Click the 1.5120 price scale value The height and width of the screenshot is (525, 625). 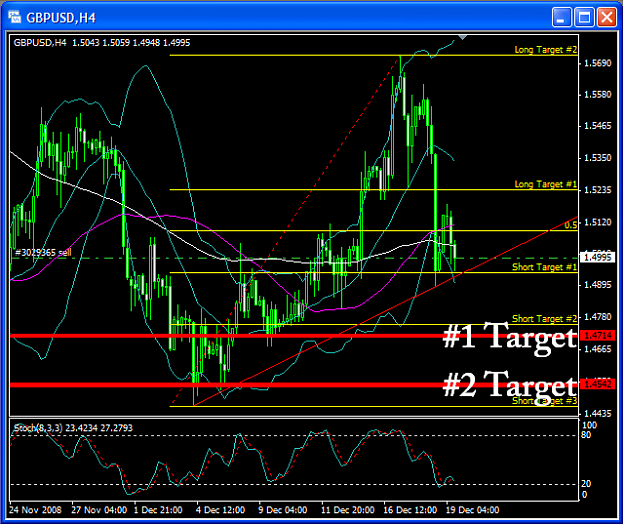click(597, 222)
